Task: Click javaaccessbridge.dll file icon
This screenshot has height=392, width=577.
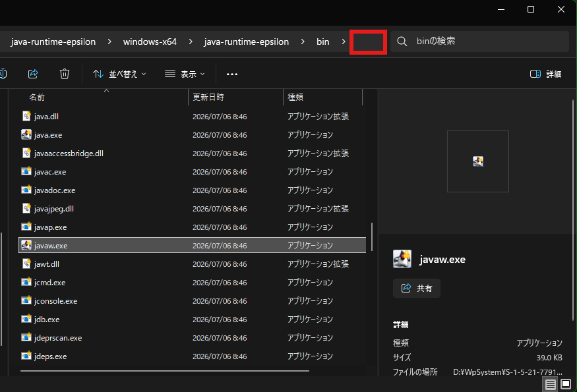Action: tap(26, 153)
